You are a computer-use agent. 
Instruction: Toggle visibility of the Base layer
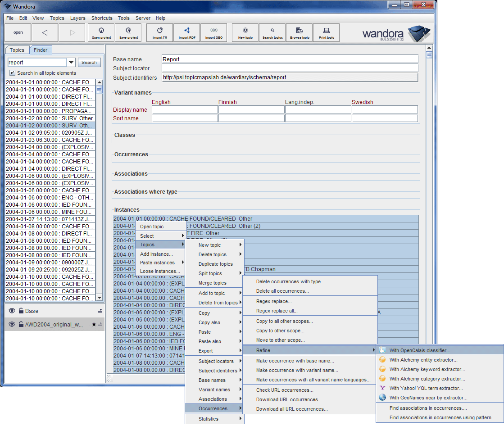(x=12, y=311)
